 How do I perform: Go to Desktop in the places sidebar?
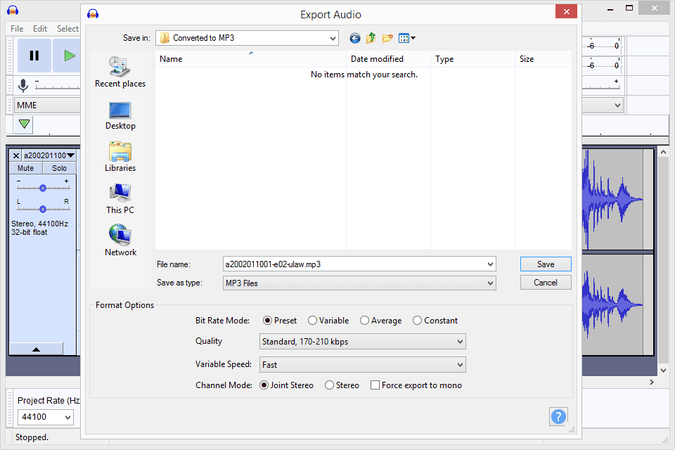(x=120, y=115)
